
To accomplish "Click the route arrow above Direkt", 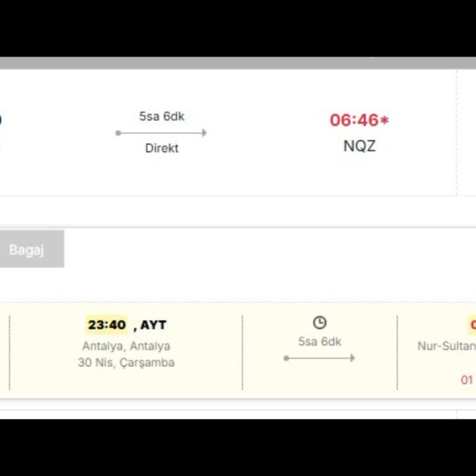I will [161, 133].
